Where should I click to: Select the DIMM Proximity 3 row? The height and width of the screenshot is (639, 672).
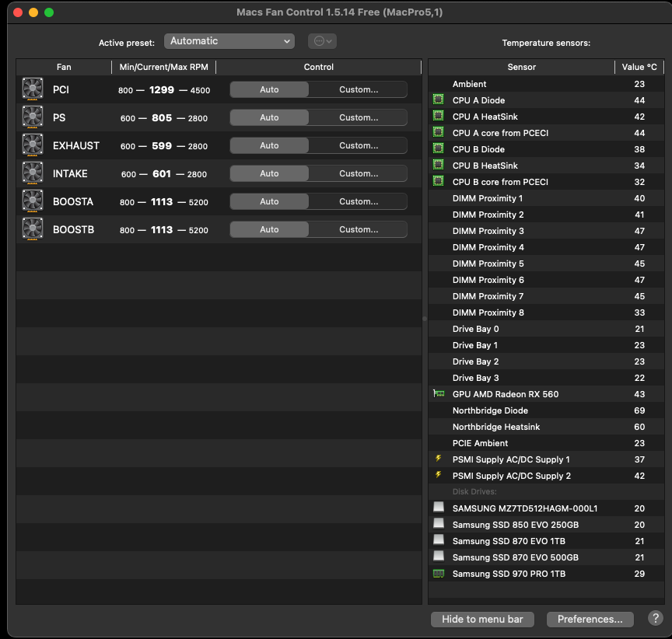pyautogui.click(x=546, y=231)
